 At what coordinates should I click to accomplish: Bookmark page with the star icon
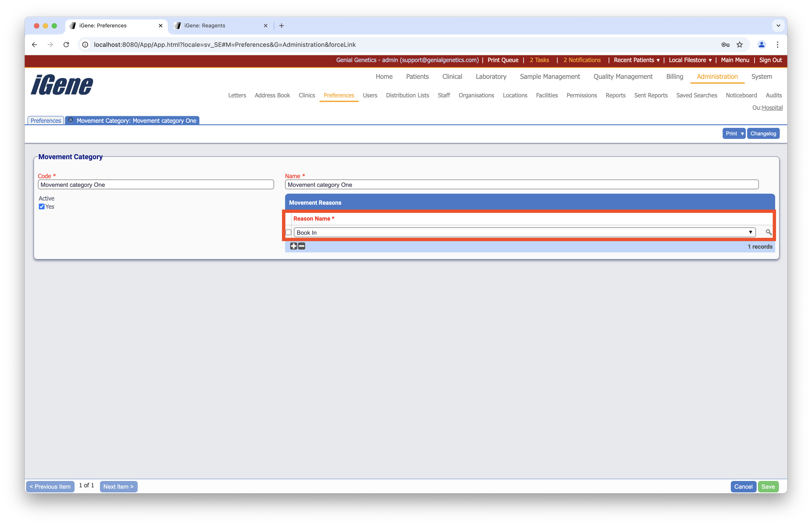click(740, 45)
